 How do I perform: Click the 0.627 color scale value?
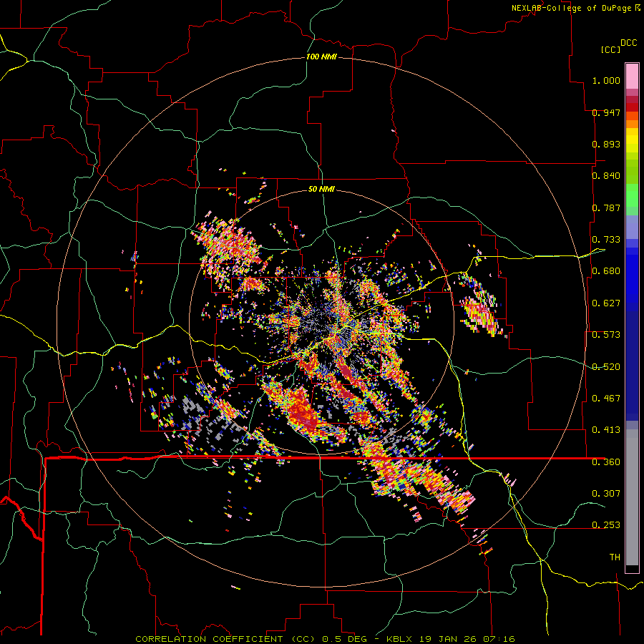(x=606, y=303)
